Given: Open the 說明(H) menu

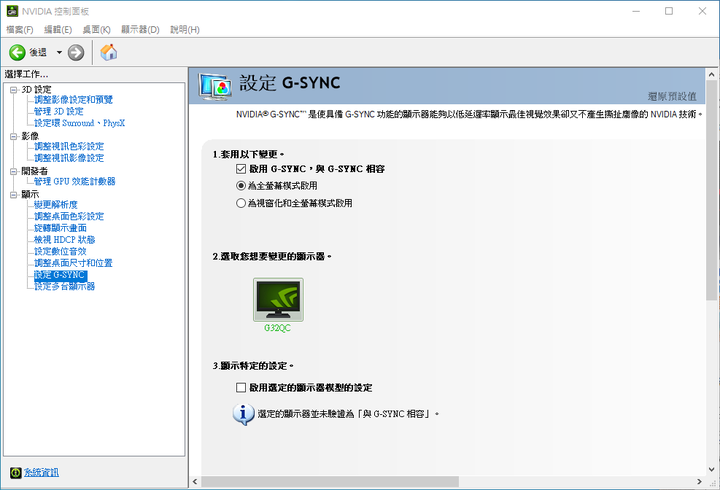Looking at the screenshot, I should click(x=185, y=29).
